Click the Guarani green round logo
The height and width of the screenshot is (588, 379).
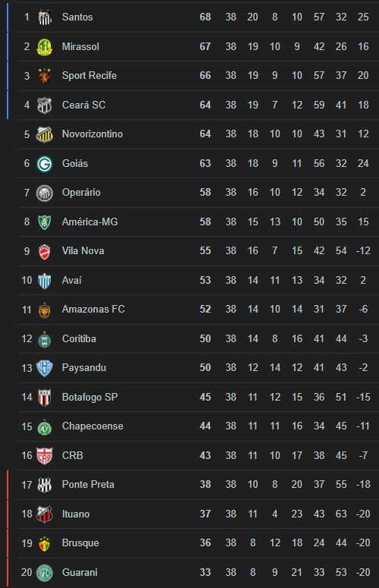[45, 573]
